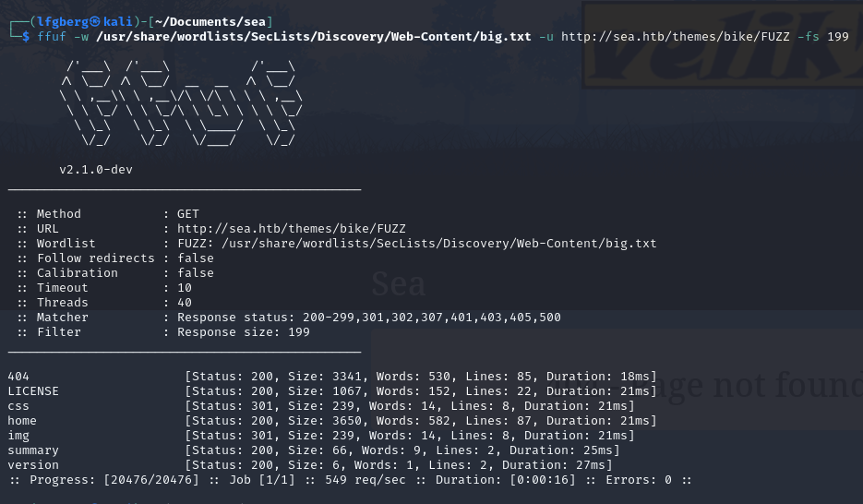Click the '~/Documents/sea' prompt path
Image resolution: width=863 pixels, height=504 pixels.
coord(210,22)
